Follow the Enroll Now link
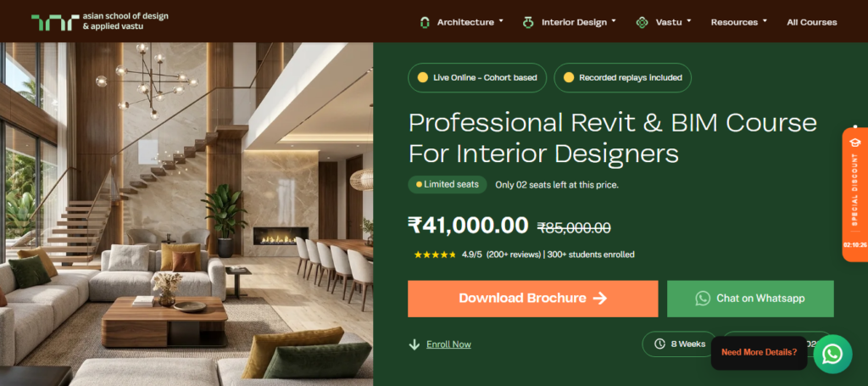Screen dimensions: 868x386 coord(448,344)
